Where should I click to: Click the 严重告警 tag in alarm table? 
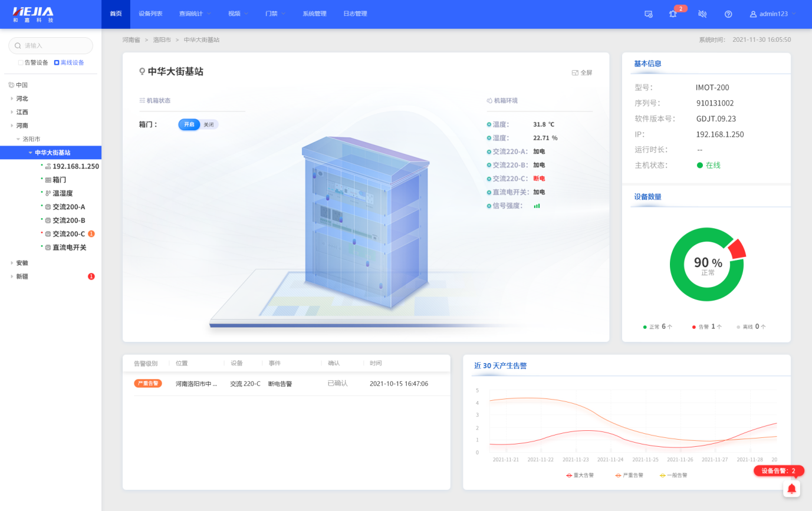tap(147, 384)
